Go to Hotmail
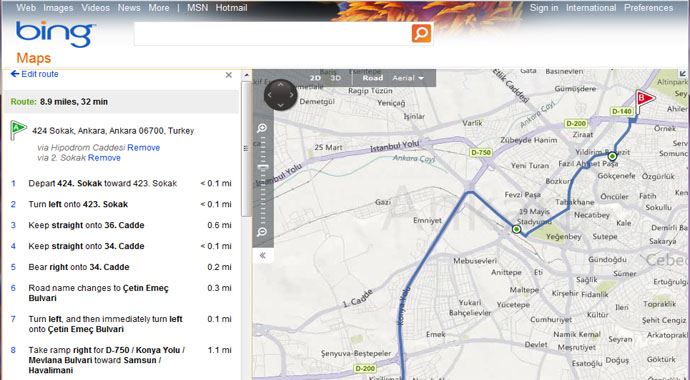The width and height of the screenshot is (690, 380). click(231, 7)
